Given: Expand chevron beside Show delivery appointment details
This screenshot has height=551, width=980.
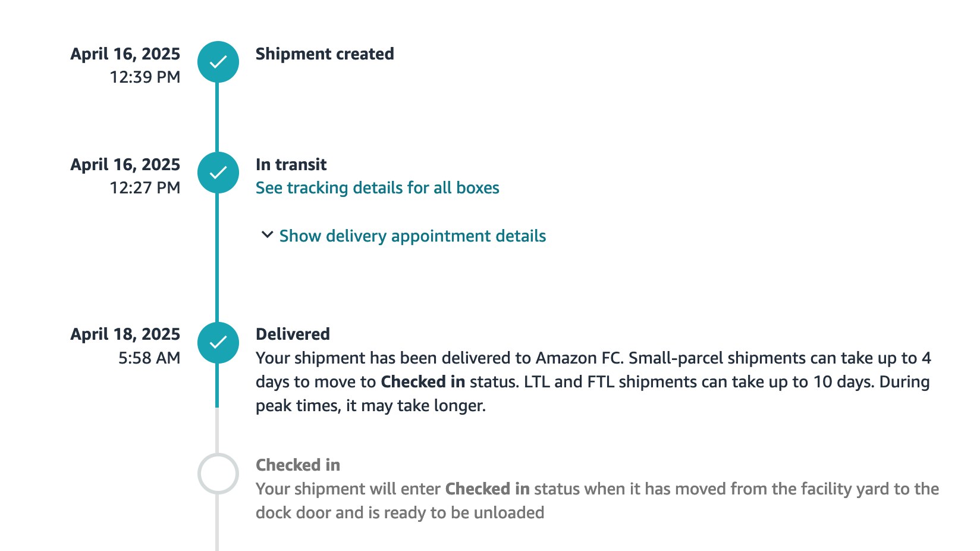Looking at the screenshot, I should pyautogui.click(x=268, y=235).
